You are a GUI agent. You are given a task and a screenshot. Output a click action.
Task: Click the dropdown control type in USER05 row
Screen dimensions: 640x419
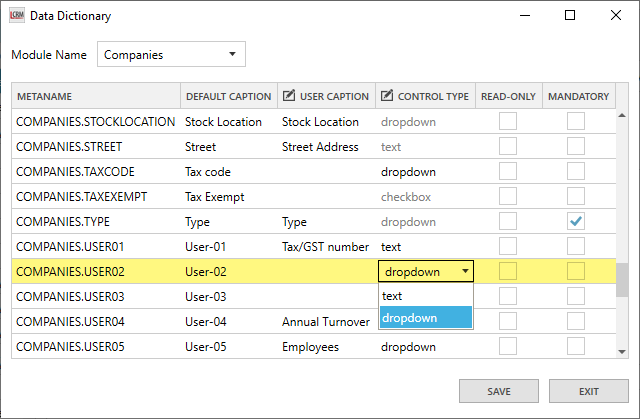click(x=425, y=346)
